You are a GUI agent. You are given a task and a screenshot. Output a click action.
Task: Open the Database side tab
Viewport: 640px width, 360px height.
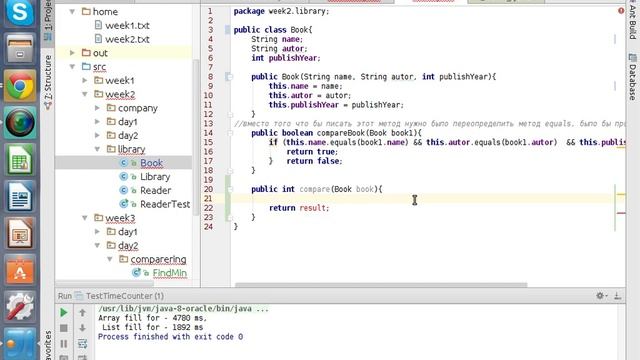633,77
